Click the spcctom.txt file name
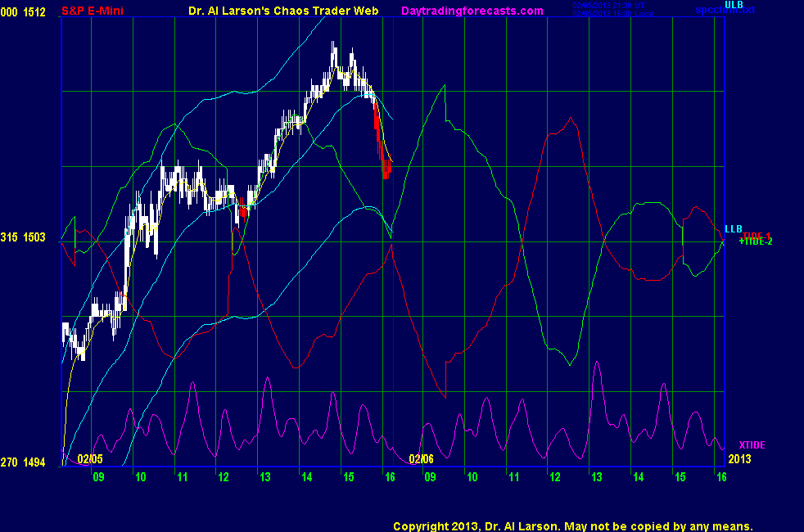Viewport: 804px width, 532px height. 725,10
